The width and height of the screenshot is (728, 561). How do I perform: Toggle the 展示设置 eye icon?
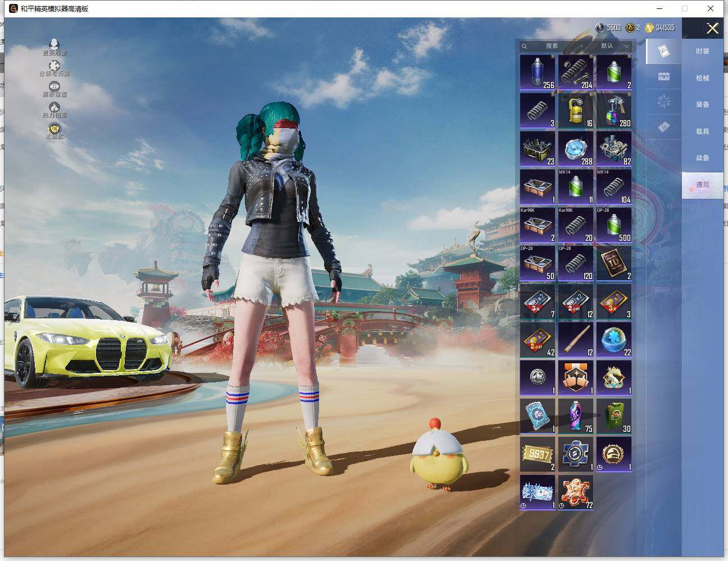tap(54, 86)
